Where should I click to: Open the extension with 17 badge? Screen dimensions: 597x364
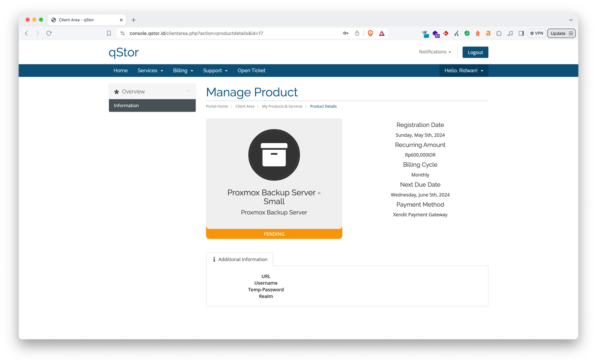tap(436, 34)
